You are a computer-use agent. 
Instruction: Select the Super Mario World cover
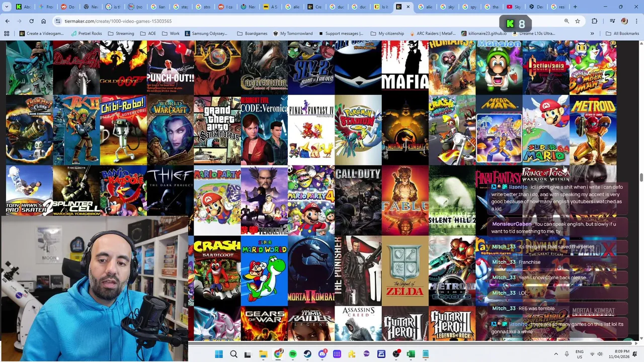click(264, 271)
